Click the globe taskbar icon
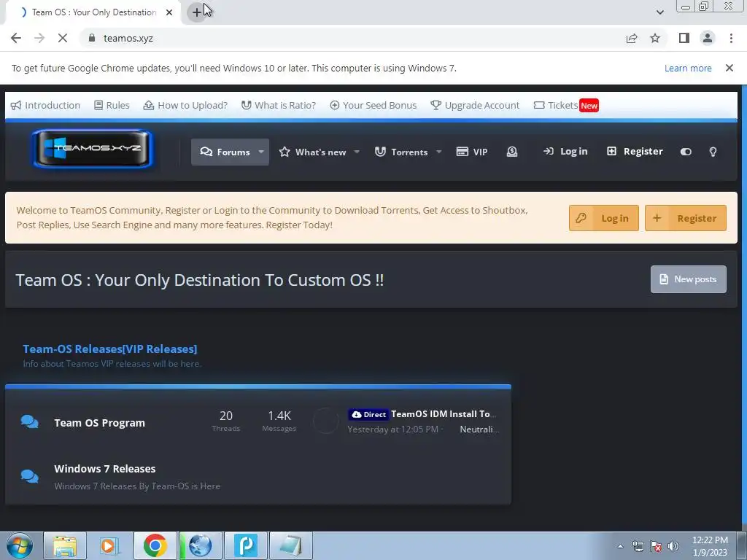The image size is (747, 560). [x=201, y=545]
